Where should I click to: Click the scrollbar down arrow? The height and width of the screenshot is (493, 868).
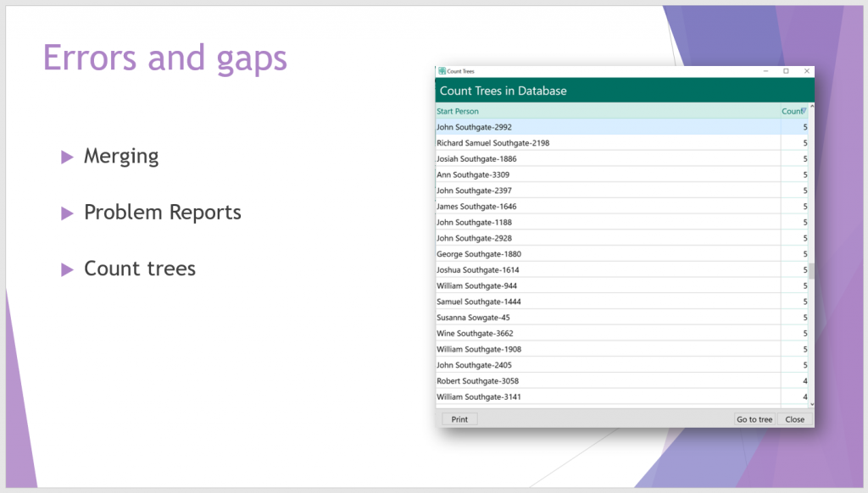point(811,405)
